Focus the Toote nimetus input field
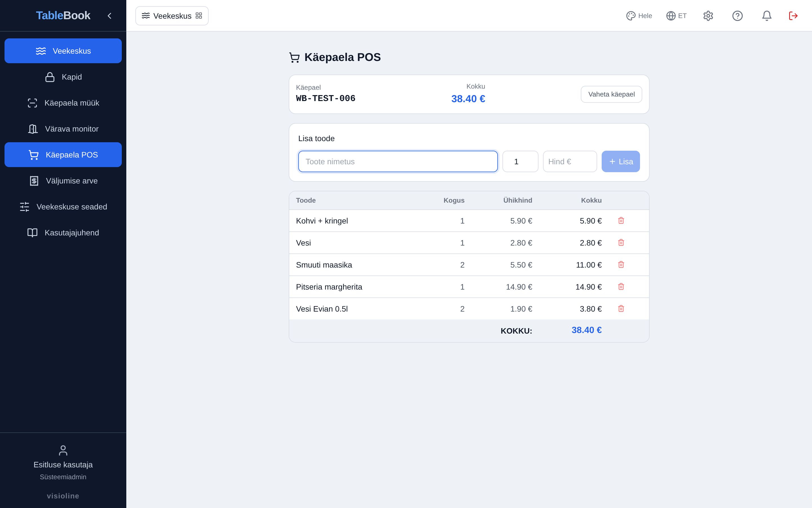Image resolution: width=812 pixels, height=508 pixels. coord(398,162)
